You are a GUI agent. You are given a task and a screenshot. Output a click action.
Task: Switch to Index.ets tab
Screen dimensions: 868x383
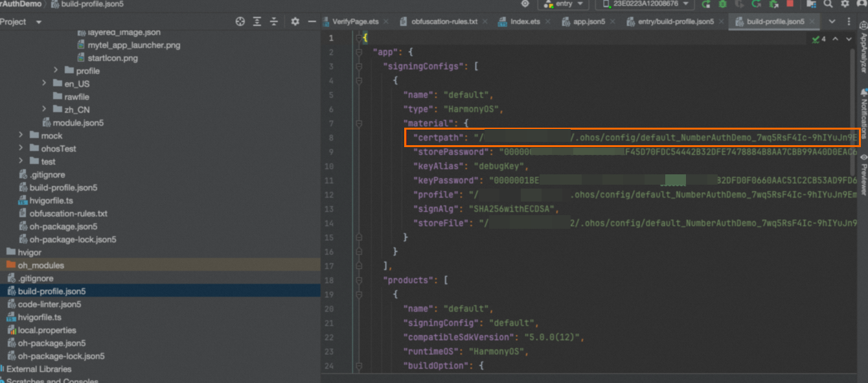click(x=525, y=21)
